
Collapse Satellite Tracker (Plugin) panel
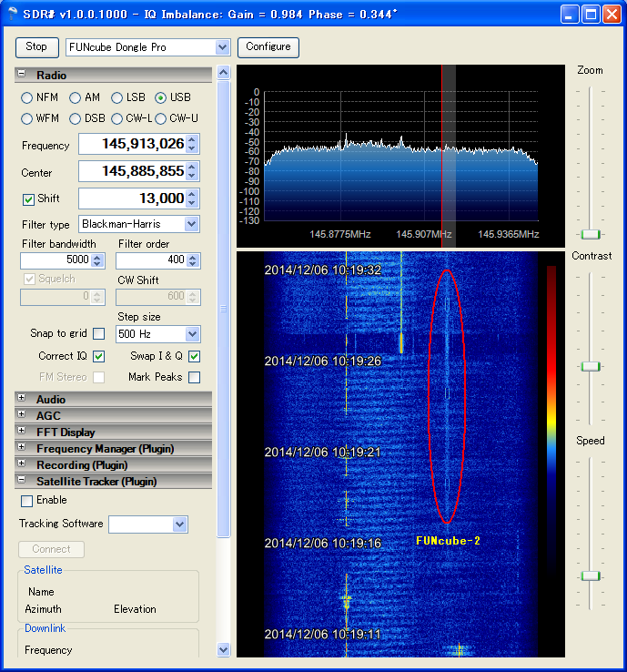click(x=22, y=480)
